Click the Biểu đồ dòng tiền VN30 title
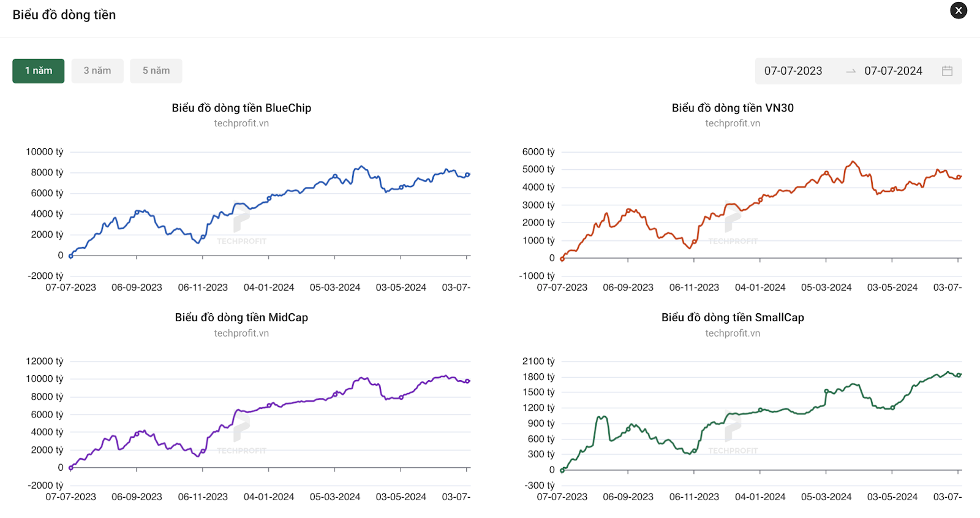 point(733,108)
